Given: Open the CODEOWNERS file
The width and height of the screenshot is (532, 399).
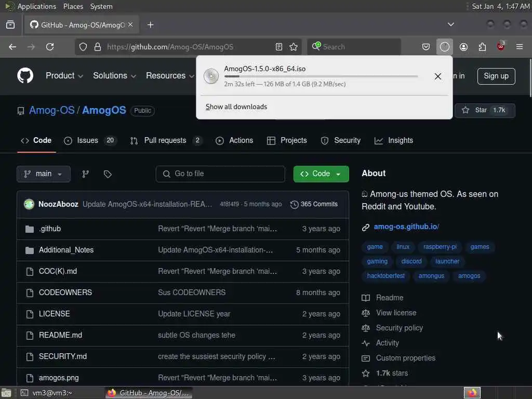Looking at the screenshot, I should pos(65,292).
